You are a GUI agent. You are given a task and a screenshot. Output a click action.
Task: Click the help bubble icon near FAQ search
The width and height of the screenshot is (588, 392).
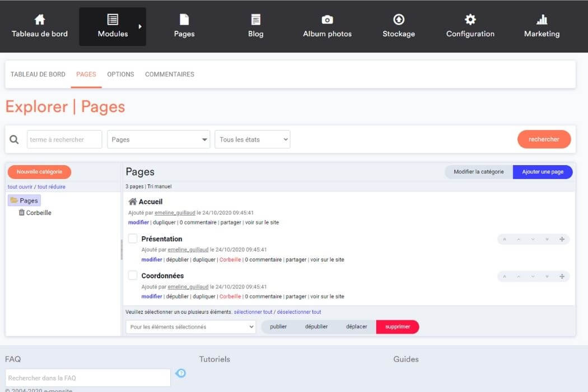180,373
